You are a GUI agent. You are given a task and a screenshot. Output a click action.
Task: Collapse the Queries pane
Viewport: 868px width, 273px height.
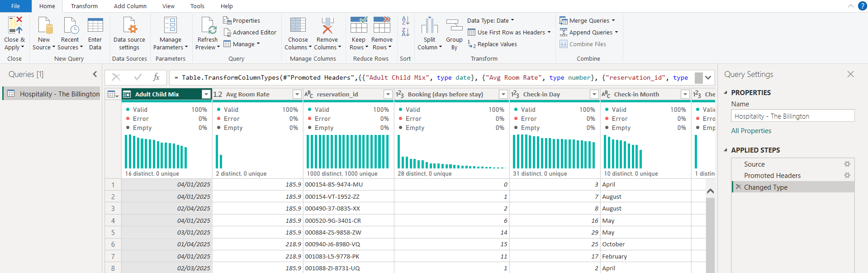[x=95, y=74]
